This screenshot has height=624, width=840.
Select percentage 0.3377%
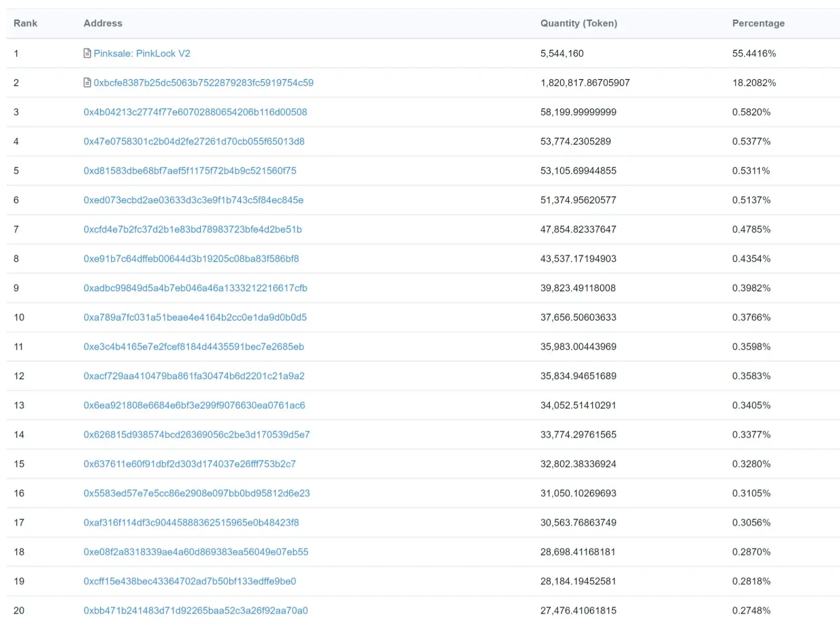[751, 434]
